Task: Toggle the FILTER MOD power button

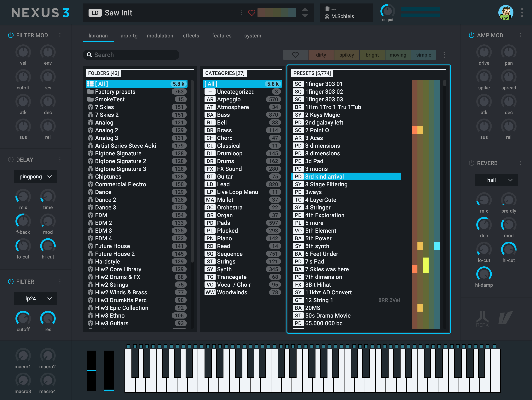Action: (11, 35)
